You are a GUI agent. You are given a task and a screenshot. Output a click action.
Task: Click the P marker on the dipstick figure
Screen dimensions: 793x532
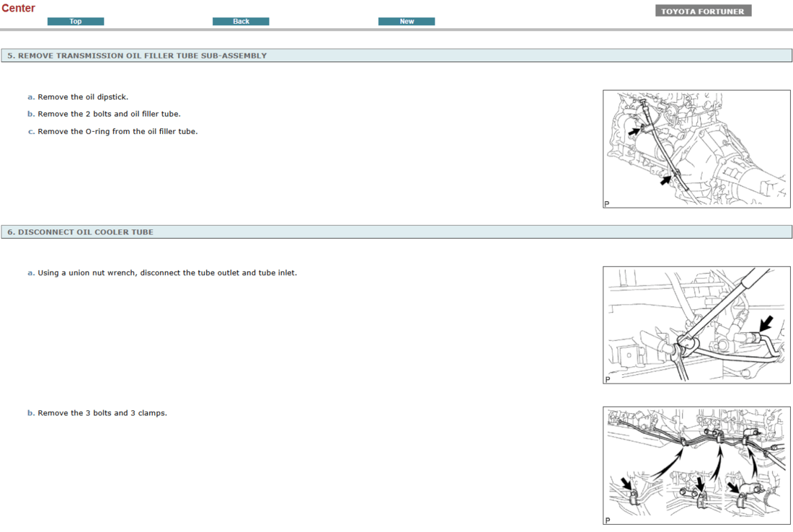click(606, 204)
